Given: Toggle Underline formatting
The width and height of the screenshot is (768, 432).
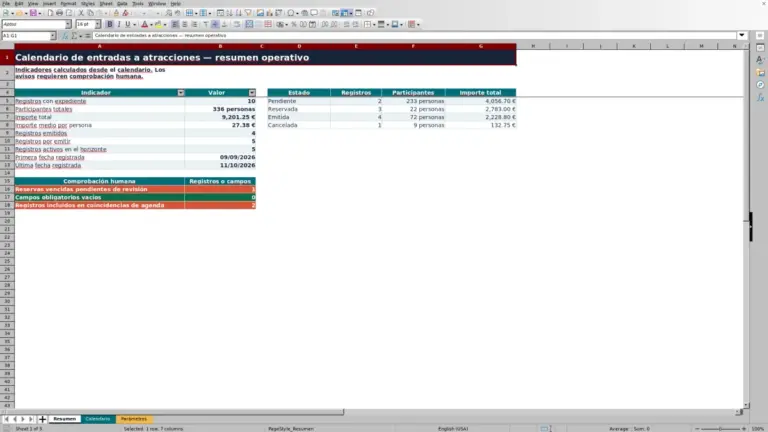Looking at the screenshot, I should tap(128, 24).
